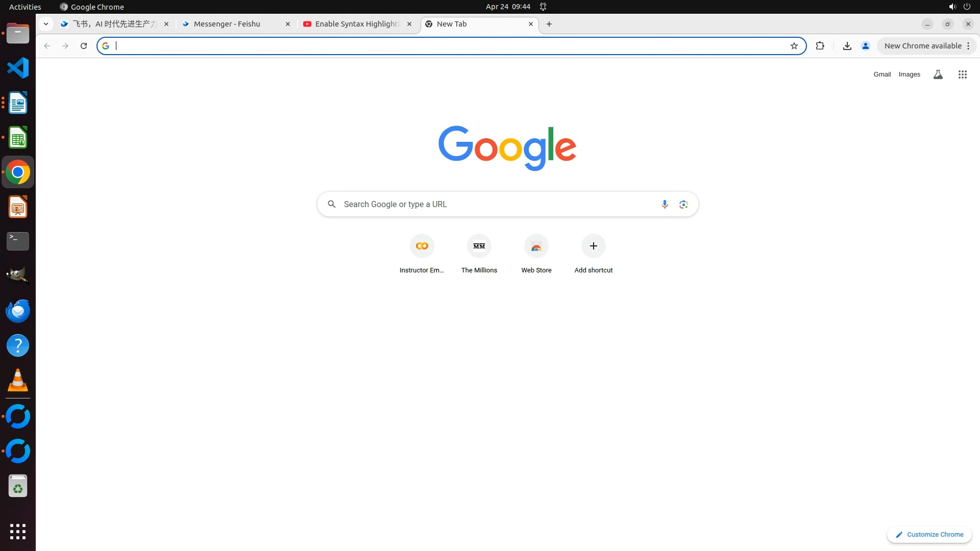Image resolution: width=980 pixels, height=551 pixels.
Task: Bookmark this tab with star icon
Action: [794, 46]
